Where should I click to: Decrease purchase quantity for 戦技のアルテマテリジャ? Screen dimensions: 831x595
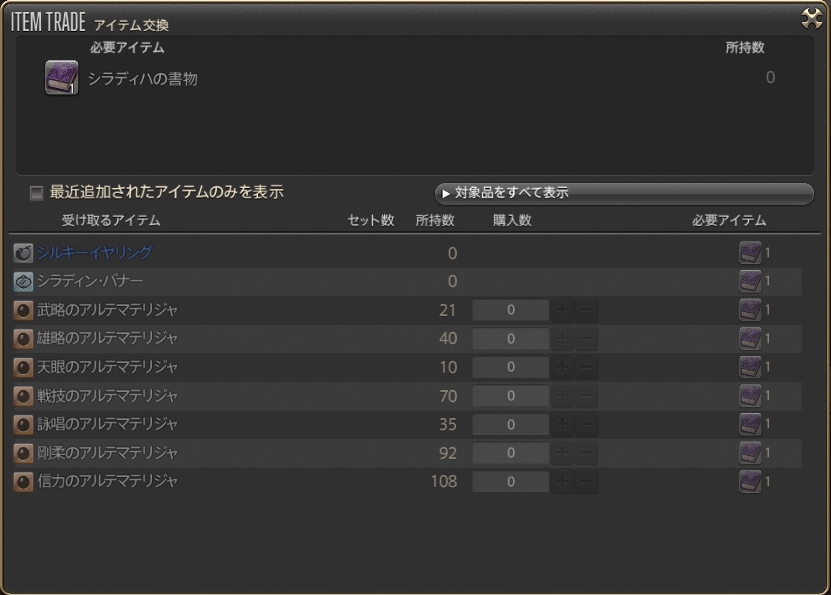[x=587, y=396]
